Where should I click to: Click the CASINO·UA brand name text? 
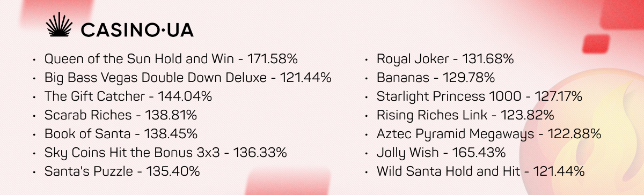click(x=136, y=29)
